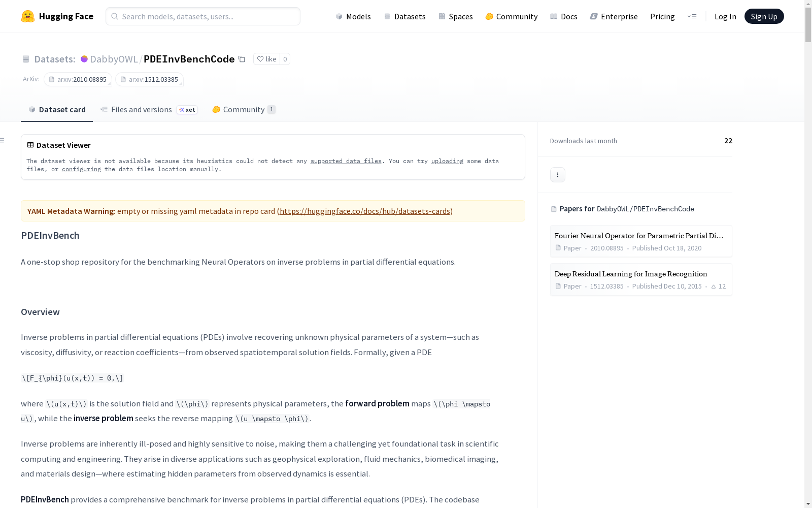812x508 pixels.
Task: Click the PDEInvBench heading
Action: pyautogui.click(x=50, y=235)
